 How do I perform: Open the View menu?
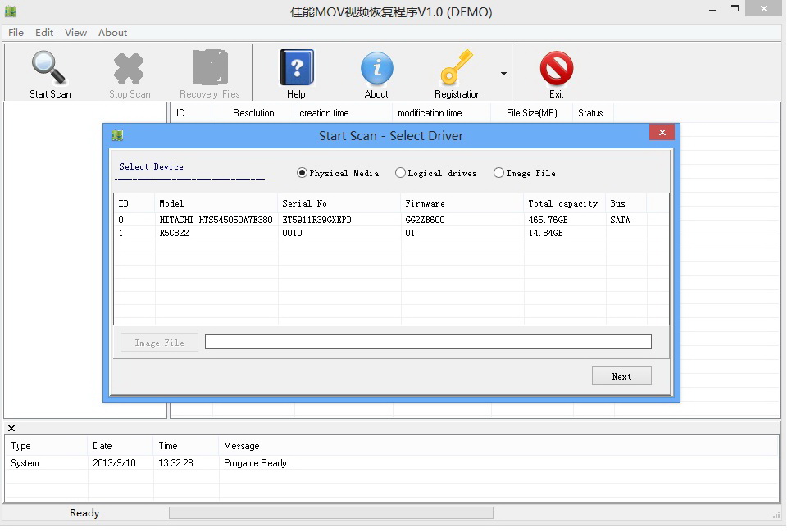point(75,33)
